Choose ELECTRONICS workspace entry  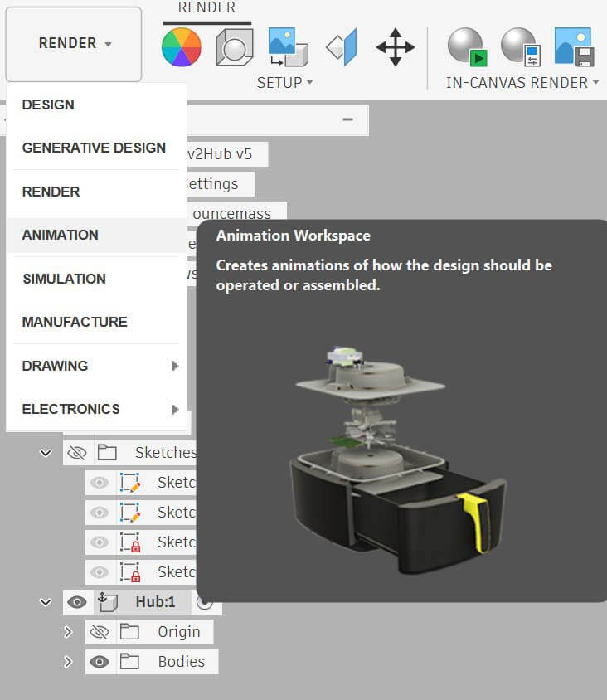coord(97,410)
